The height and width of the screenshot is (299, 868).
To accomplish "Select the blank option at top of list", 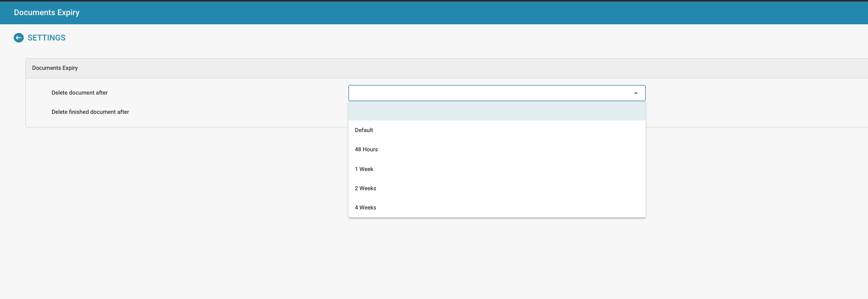I will (x=496, y=111).
